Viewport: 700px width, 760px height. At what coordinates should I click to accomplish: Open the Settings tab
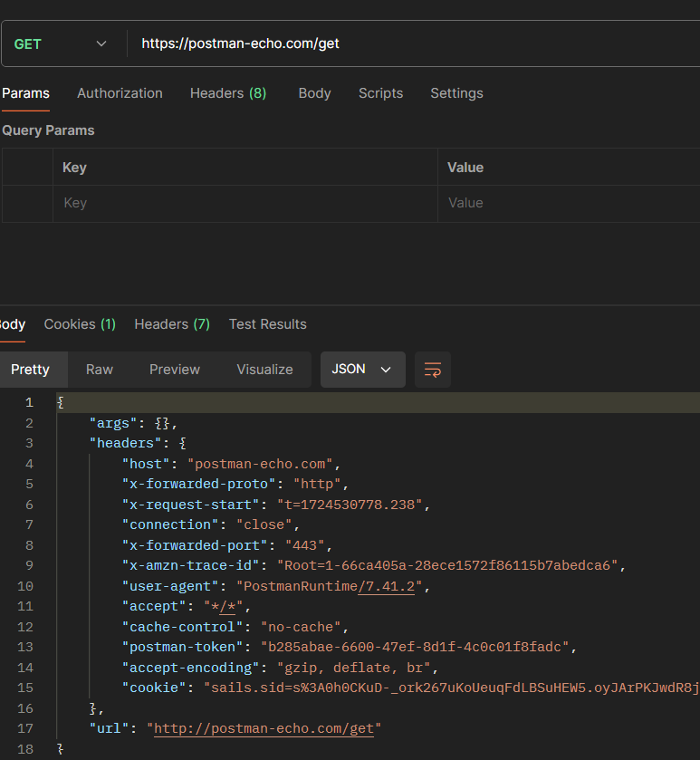point(456,93)
